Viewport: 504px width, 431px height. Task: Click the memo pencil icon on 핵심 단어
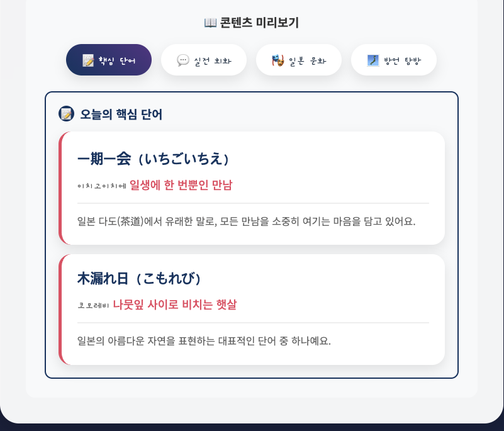[87, 60]
